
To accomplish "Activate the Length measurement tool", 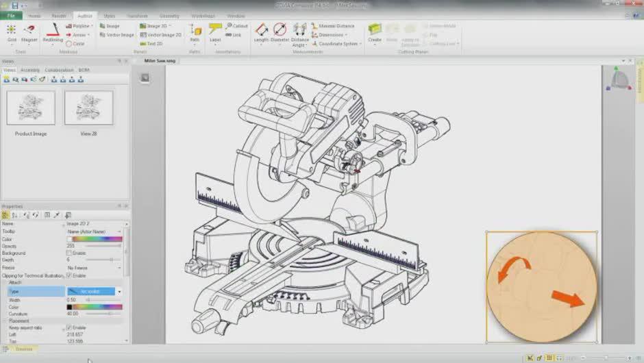I will coord(261,33).
